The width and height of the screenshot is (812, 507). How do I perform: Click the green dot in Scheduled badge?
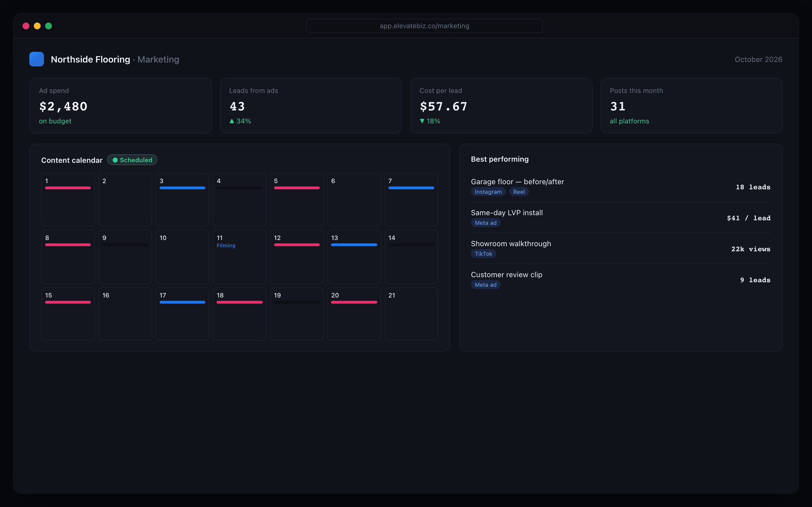point(115,160)
